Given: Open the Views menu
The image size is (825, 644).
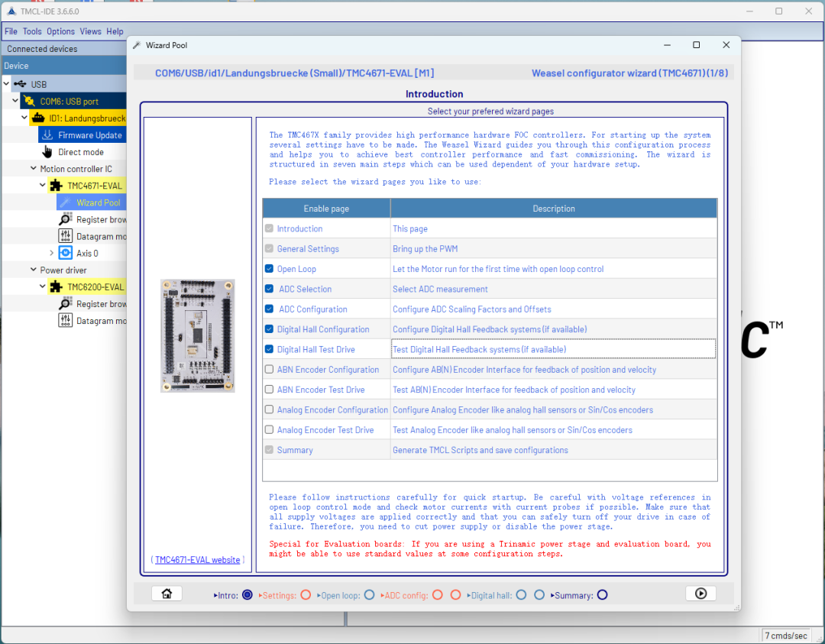Looking at the screenshot, I should (x=90, y=31).
